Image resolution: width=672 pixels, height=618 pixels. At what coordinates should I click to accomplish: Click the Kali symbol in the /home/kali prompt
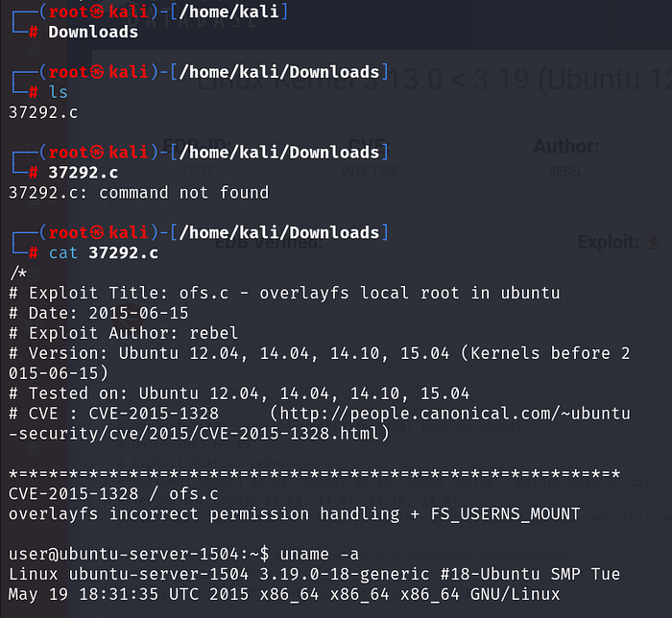click(x=97, y=12)
